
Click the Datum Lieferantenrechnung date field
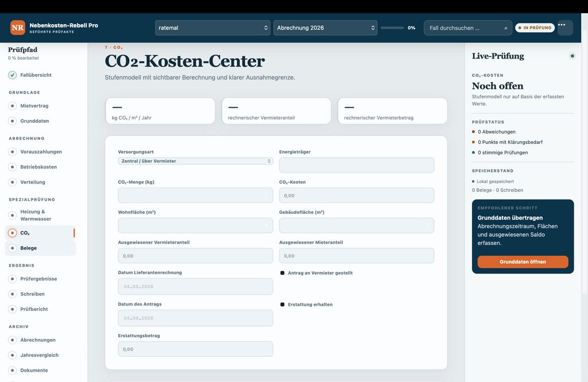click(195, 287)
